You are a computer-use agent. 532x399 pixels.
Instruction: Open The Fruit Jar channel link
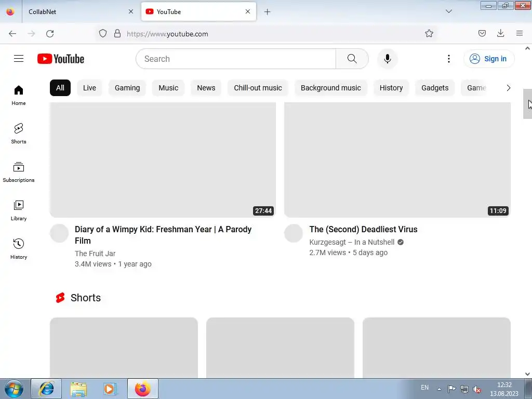[x=95, y=254]
